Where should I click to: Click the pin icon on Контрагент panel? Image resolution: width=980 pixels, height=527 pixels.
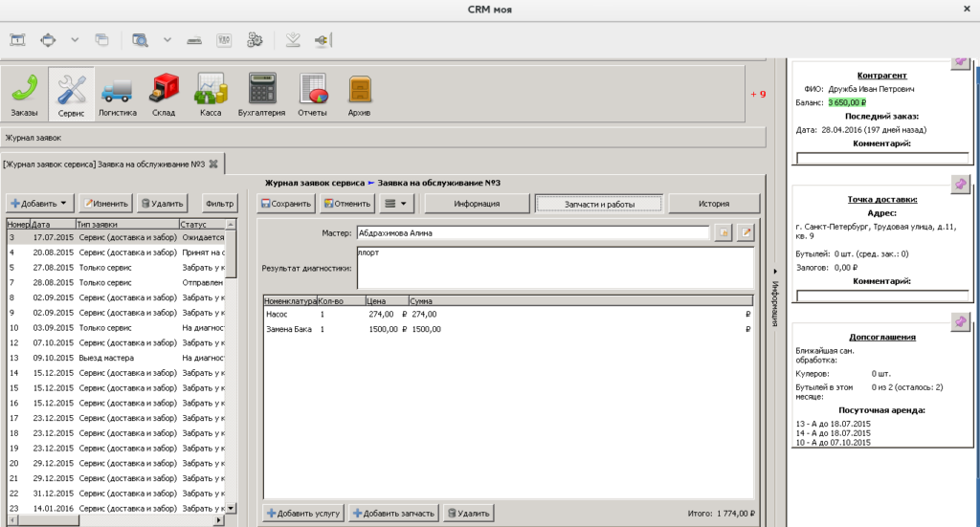(x=959, y=62)
